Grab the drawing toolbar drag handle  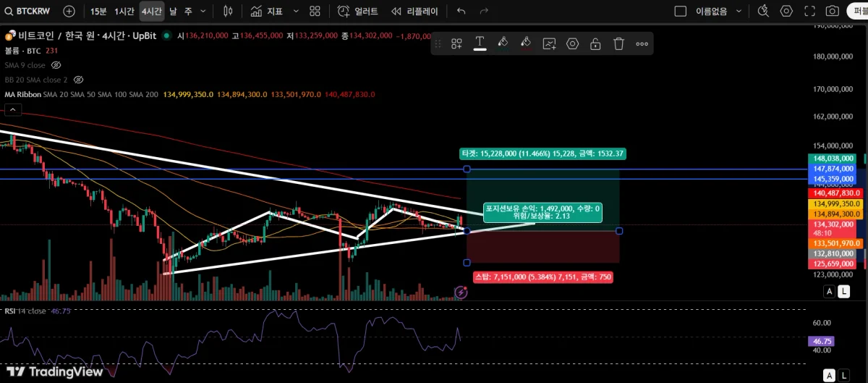click(x=438, y=43)
